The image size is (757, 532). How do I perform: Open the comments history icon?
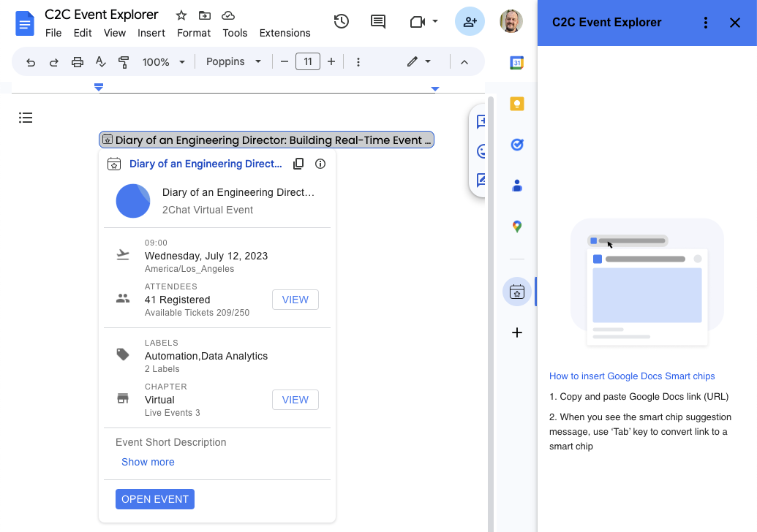(x=378, y=21)
